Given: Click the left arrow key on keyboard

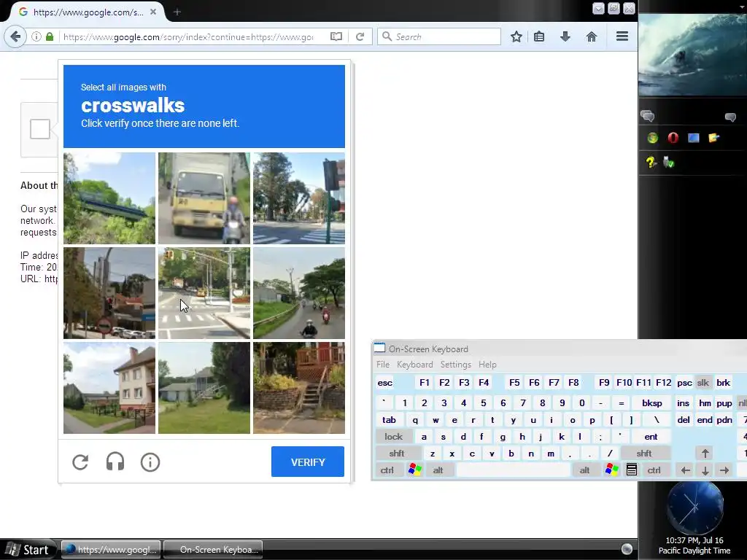Looking at the screenshot, I should 685,470.
